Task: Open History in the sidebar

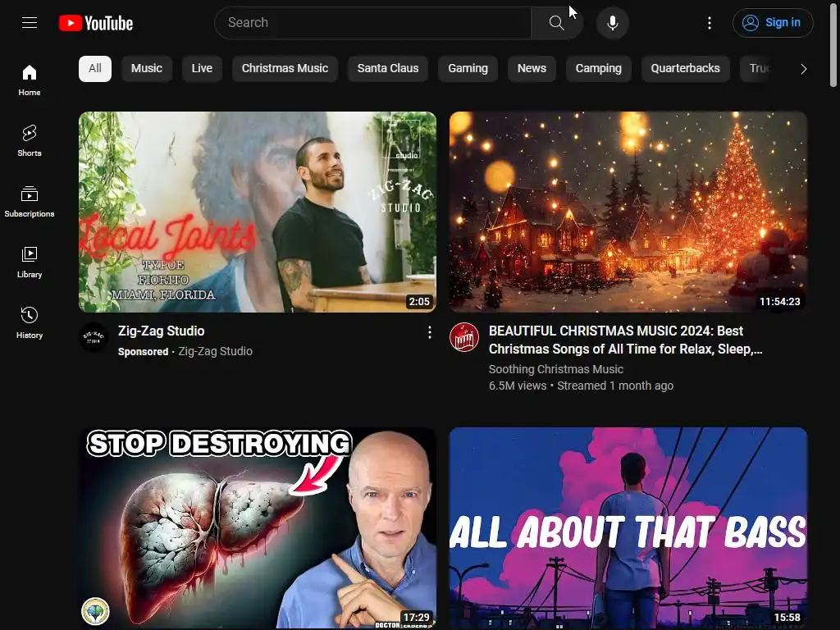Action: coord(30,322)
